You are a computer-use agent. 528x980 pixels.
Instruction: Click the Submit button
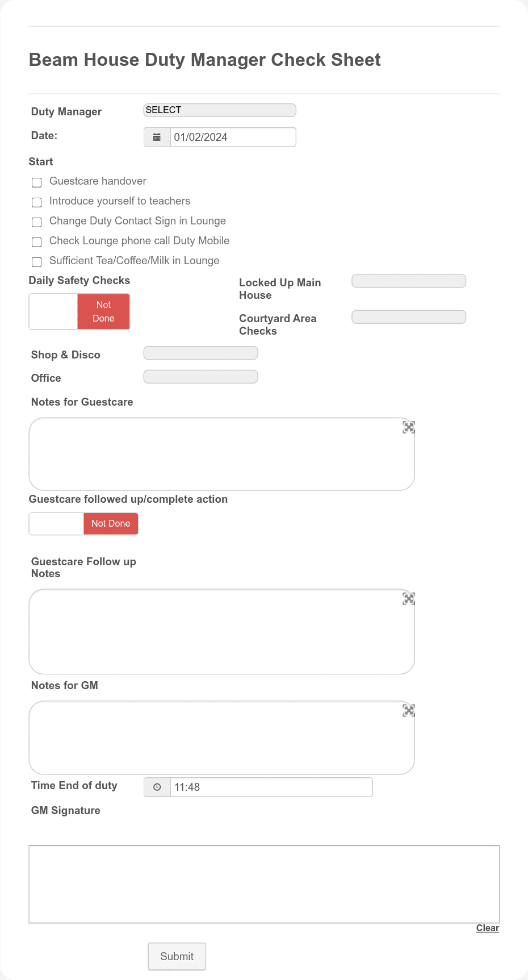pyautogui.click(x=177, y=957)
